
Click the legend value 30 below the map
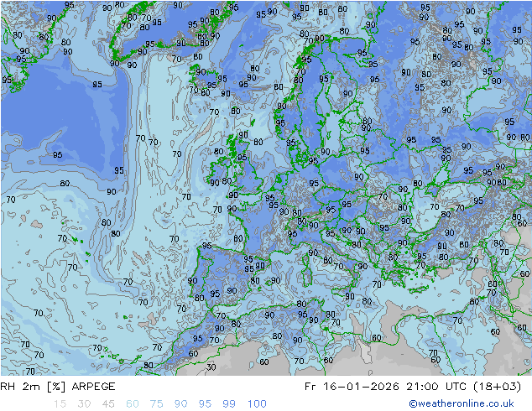[84, 403]
